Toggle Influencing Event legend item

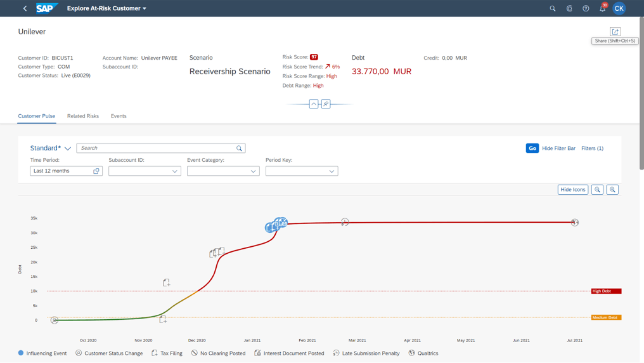tap(42, 353)
